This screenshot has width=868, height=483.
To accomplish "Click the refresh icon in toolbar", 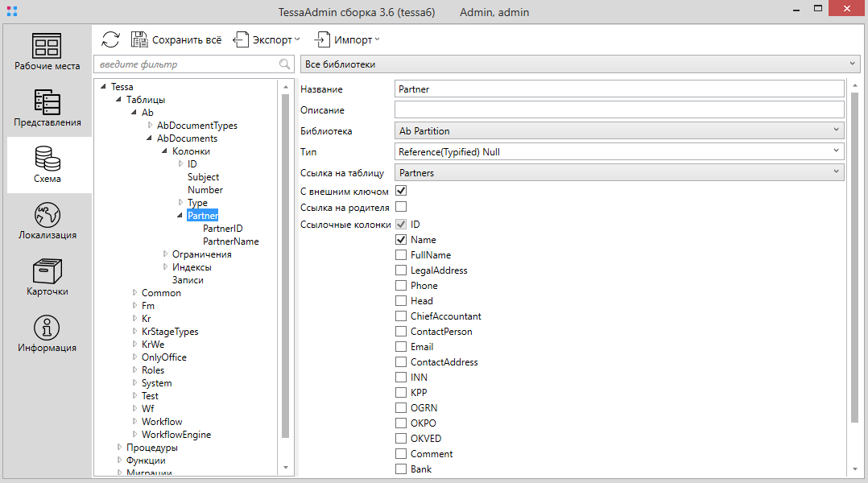I will 111,39.
